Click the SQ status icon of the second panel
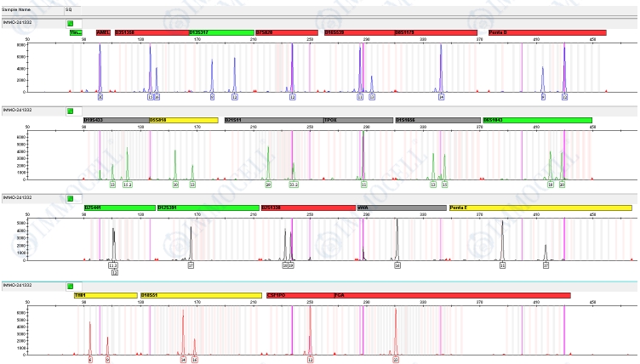Screen dimensions: 640x364 (70, 111)
